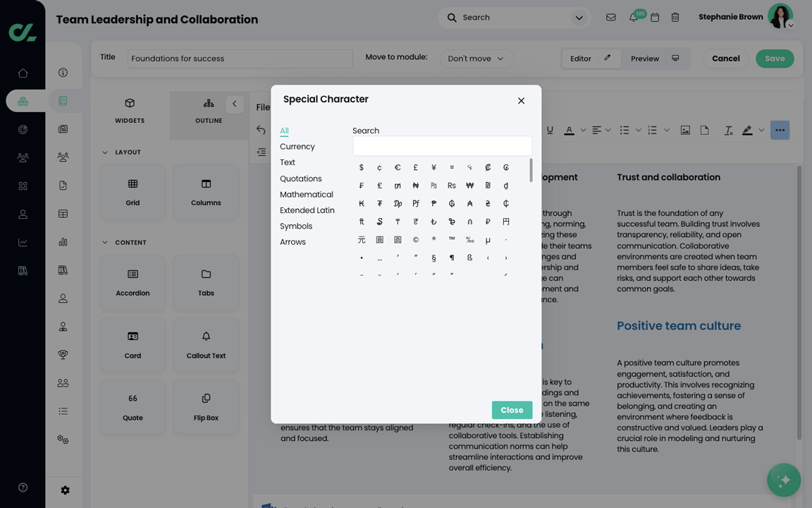Open the text alignment dropdown arrow

608,130
